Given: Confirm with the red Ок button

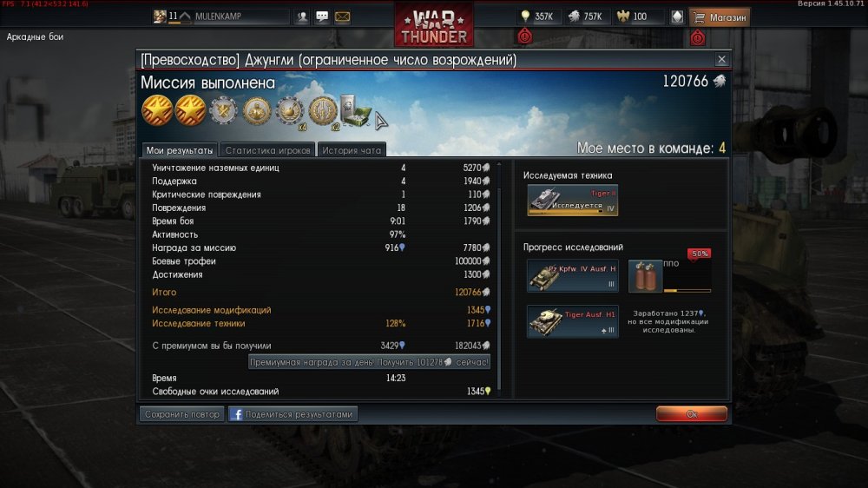Looking at the screenshot, I should 692,414.
